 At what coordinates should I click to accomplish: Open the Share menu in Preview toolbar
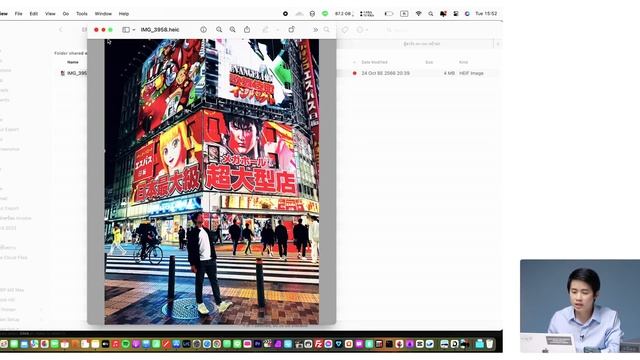[x=247, y=29]
